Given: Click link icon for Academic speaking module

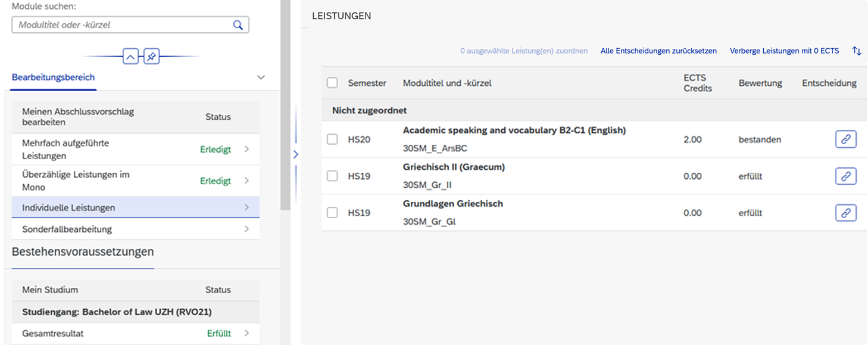Looking at the screenshot, I should tap(845, 139).
